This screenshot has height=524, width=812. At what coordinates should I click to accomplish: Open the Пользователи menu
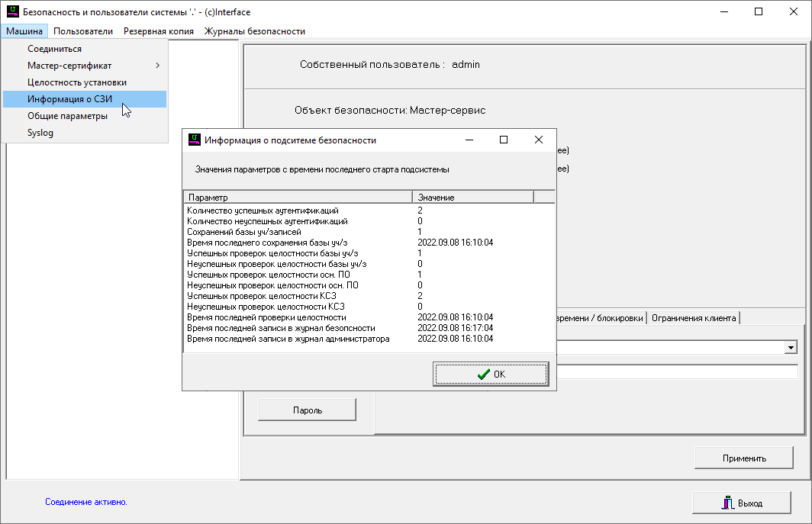83,31
